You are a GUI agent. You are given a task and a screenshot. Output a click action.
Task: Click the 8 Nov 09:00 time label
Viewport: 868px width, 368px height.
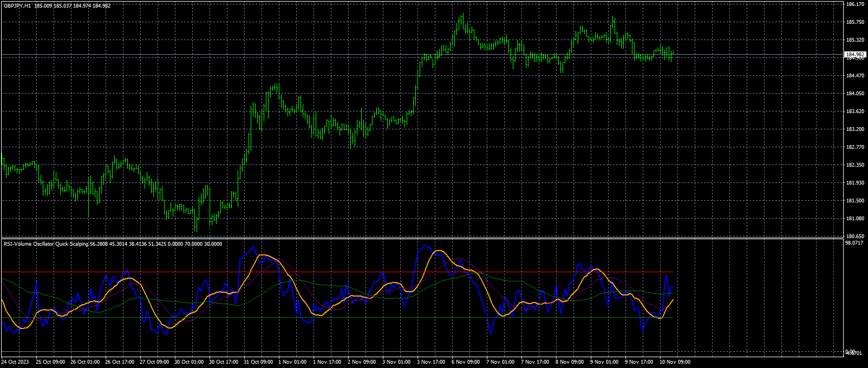click(570, 362)
